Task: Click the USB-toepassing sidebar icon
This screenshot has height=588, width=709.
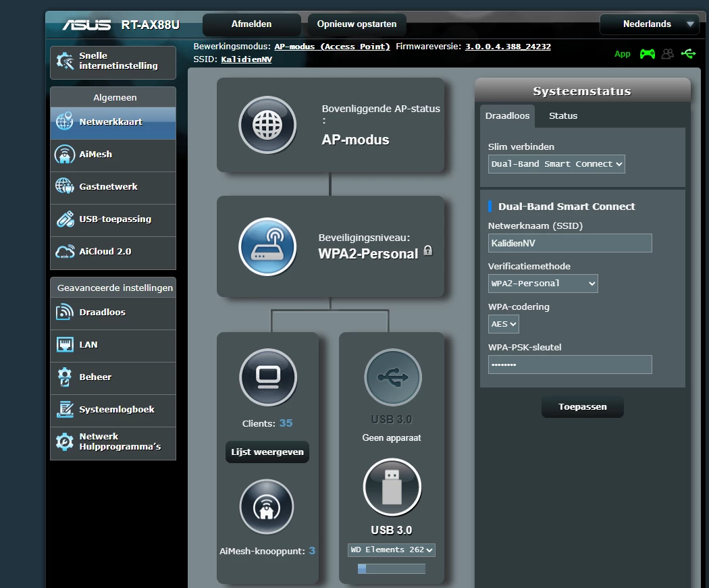Action: pyautogui.click(x=65, y=219)
